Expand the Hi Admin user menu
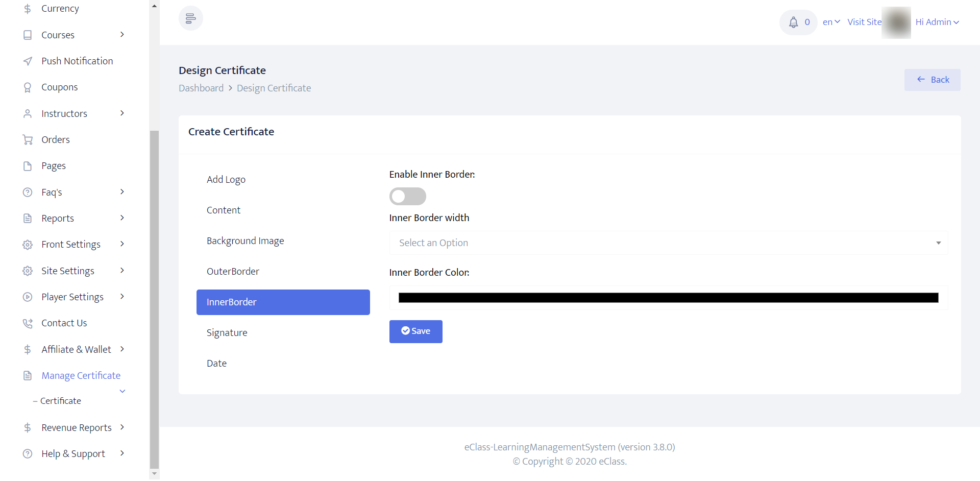Image resolution: width=980 pixels, height=481 pixels. point(937,22)
